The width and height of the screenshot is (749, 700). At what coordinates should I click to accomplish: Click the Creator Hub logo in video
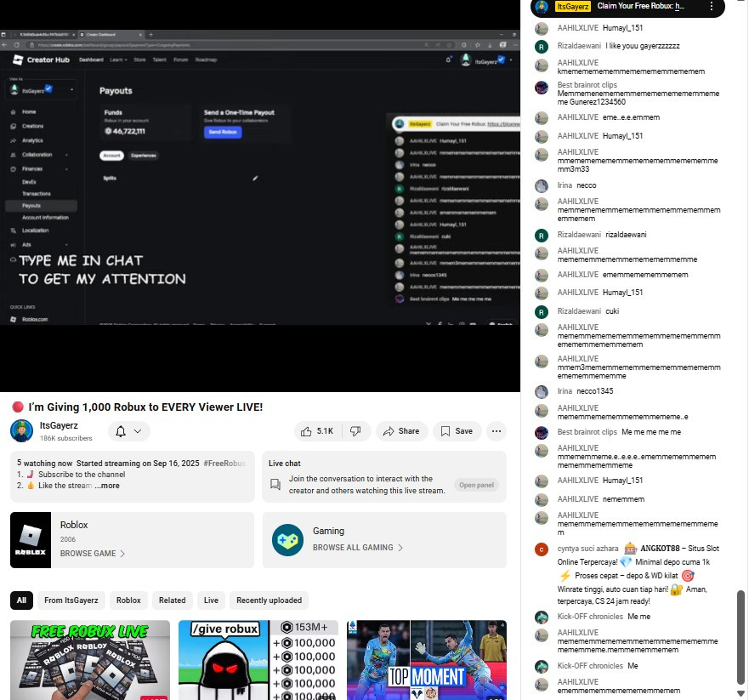(41, 60)
